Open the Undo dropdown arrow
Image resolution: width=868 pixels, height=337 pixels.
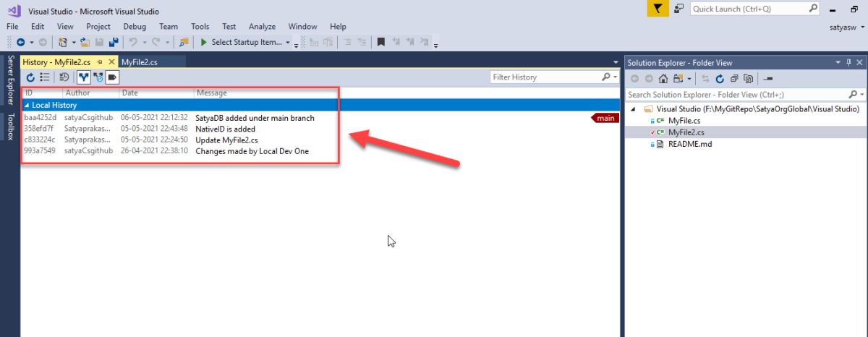pyautogui.click(x=145, y=43)
